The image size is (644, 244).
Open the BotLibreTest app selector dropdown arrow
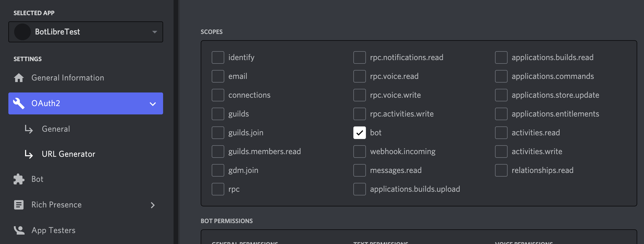tap(154, 32)
